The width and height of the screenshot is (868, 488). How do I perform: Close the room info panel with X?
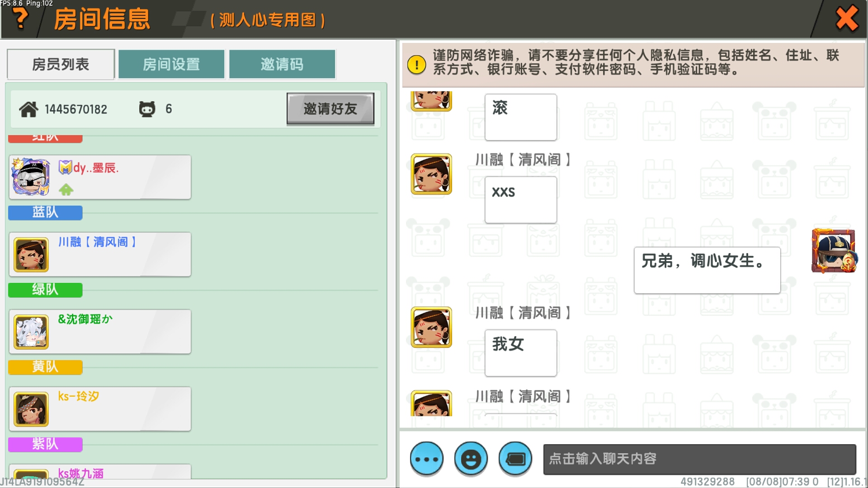tap(846, 19)
